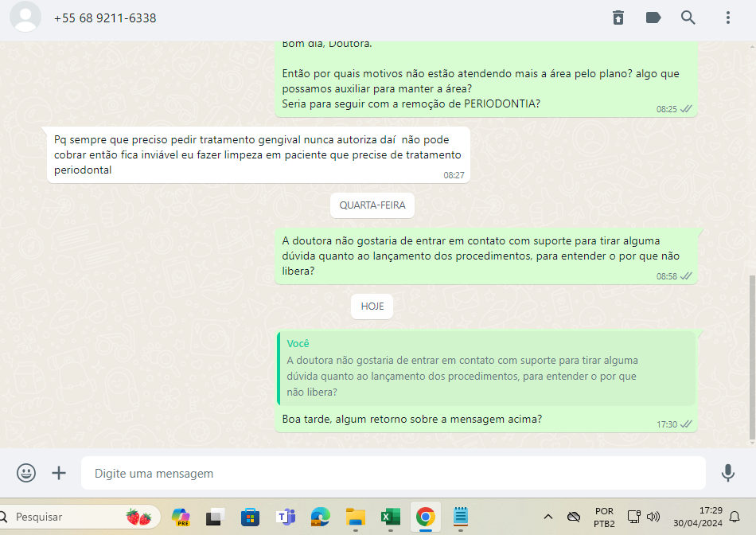Click the 08:58 sent message about suporte
Viewport: 756px width, 535px height.
coord(486,256)
